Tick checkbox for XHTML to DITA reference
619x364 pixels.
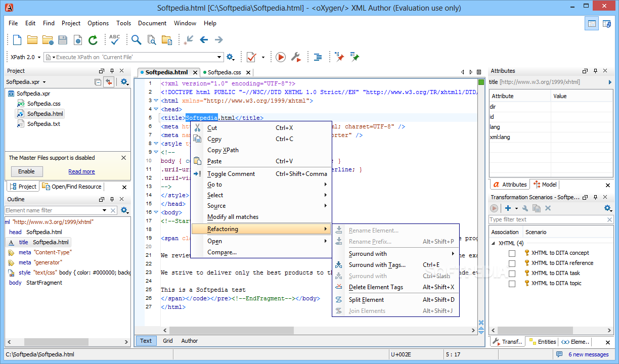tap(512, 263)
